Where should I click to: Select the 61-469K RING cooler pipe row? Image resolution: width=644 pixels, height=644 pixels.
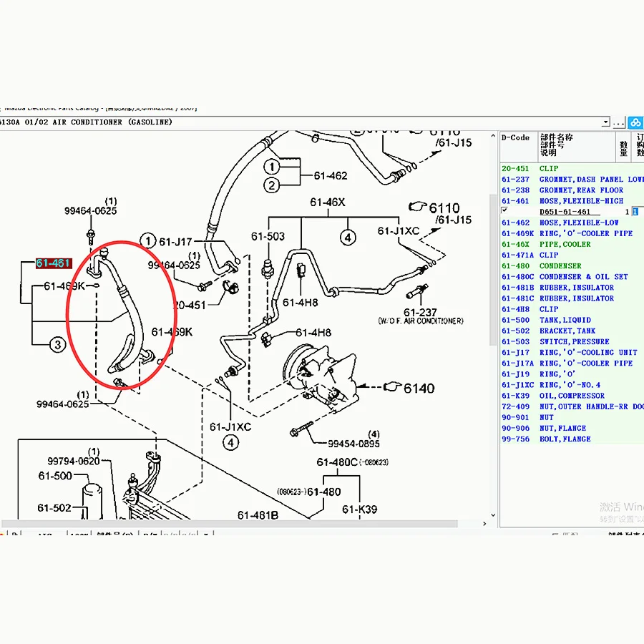coord(572,233)
